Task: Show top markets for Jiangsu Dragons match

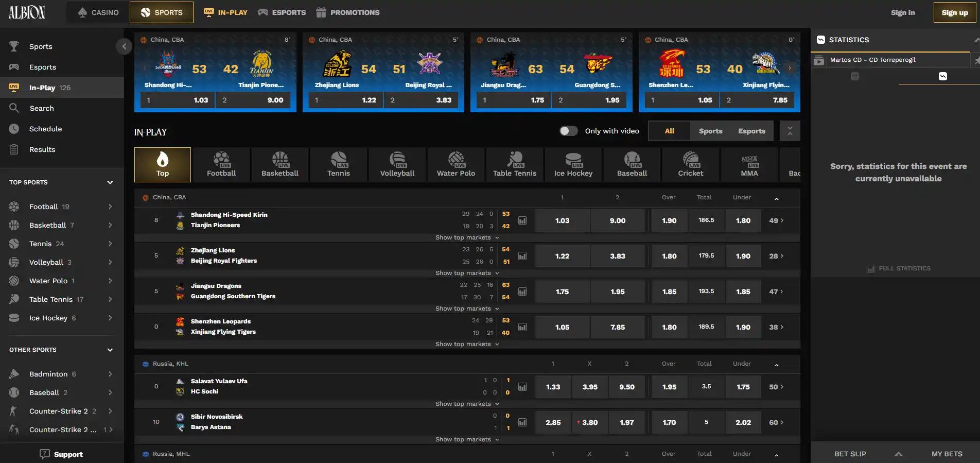Action: [x=467, y=308]
